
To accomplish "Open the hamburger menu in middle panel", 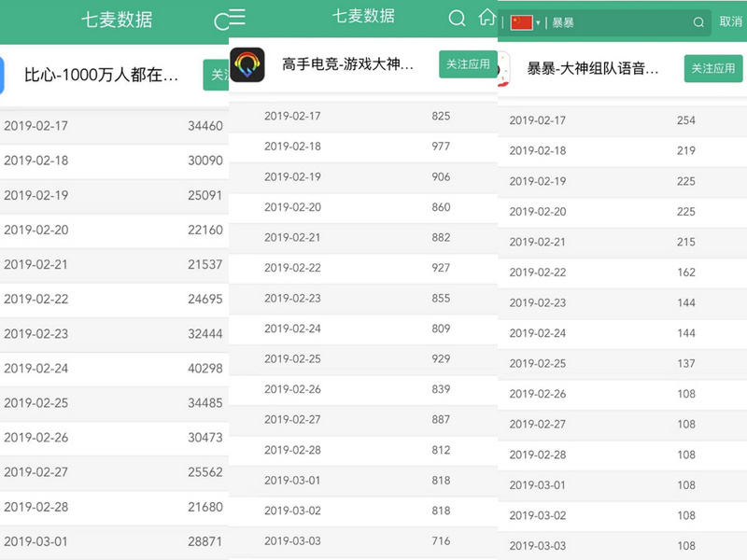I will click(238, 18).
